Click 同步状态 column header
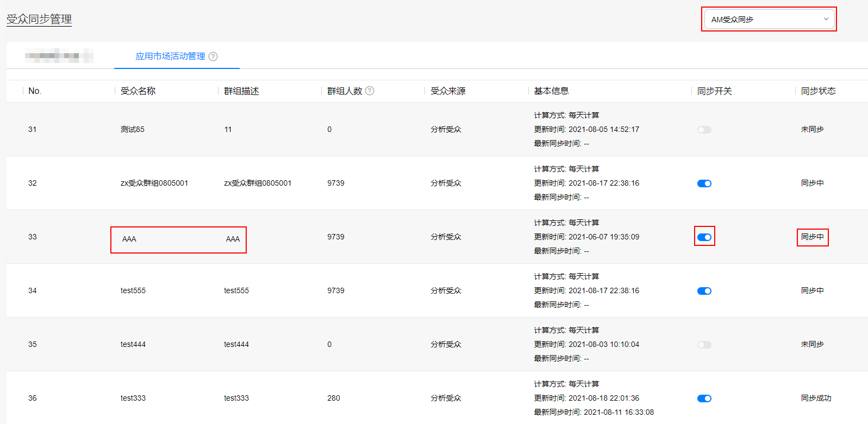The height and width of the screenshot is (424, 868). 819,91
